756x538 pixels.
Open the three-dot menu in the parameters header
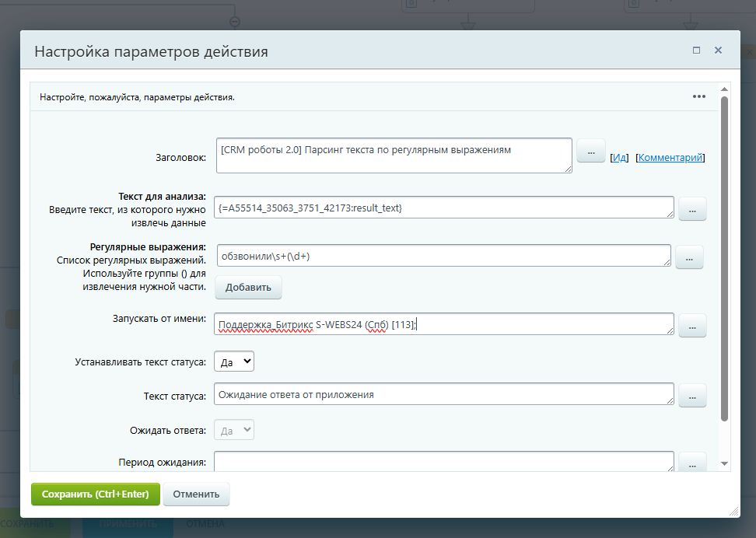pyautogui.click(x=698, y=97)
